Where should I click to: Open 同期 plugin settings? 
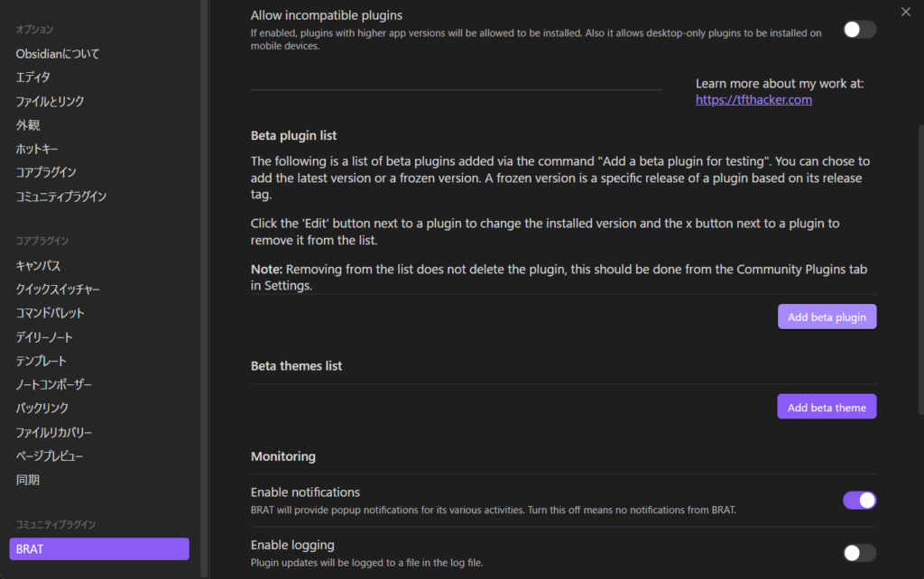click(x=28, y=480)
